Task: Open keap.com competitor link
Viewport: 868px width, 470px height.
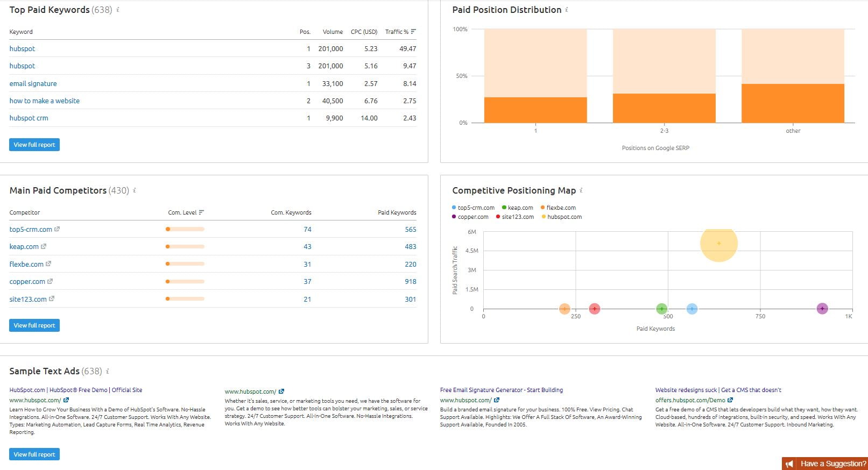Action: (24, 246)
